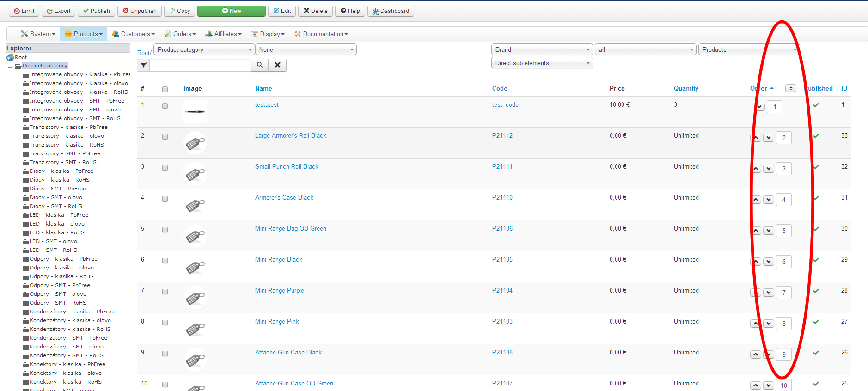
Task: Toggle the select-all checkbox in table header
Action: [x=165, y=89]
